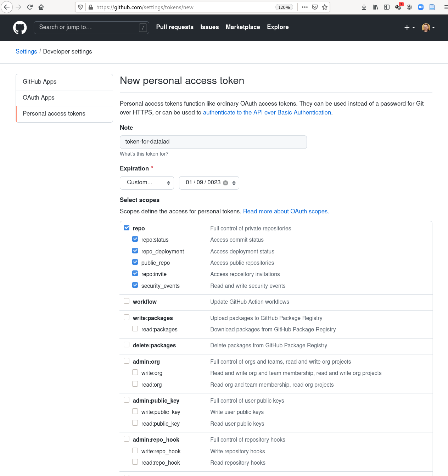Open the Firefox hamburger menu
The width and height of the screenshot is (448, 476).
click(x=445, y=7)
